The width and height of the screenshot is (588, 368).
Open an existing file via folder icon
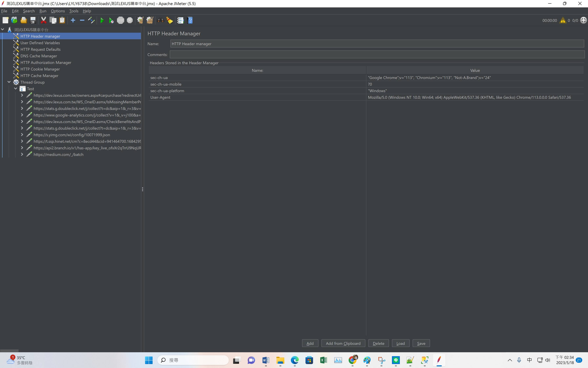[x=24, y=20]
